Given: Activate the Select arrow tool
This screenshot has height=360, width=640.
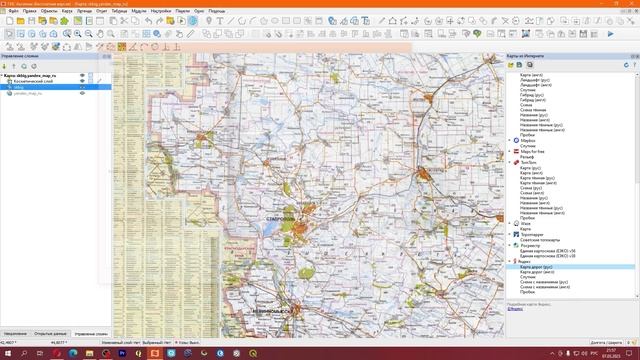Looking at the screenshot, I should tap(9, 34).
